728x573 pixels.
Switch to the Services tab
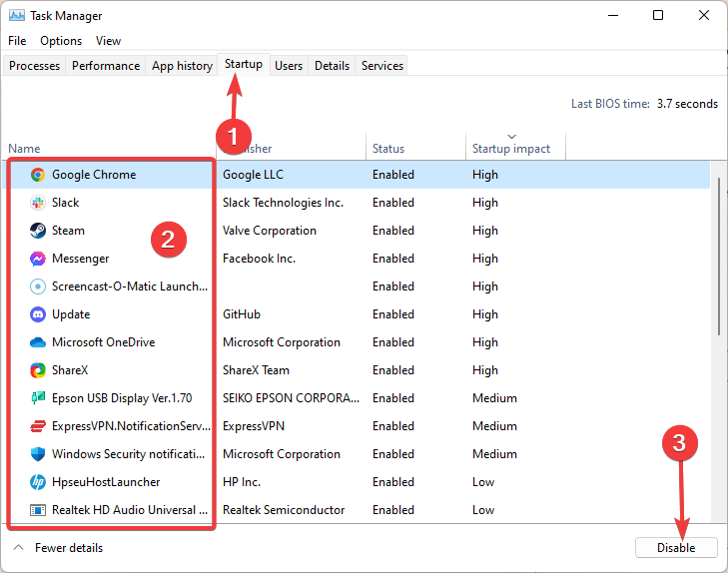(382, 66)
